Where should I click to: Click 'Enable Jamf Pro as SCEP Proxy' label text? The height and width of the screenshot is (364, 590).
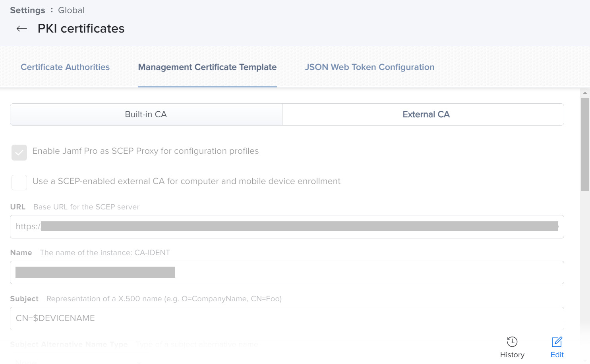click(145, 151)
